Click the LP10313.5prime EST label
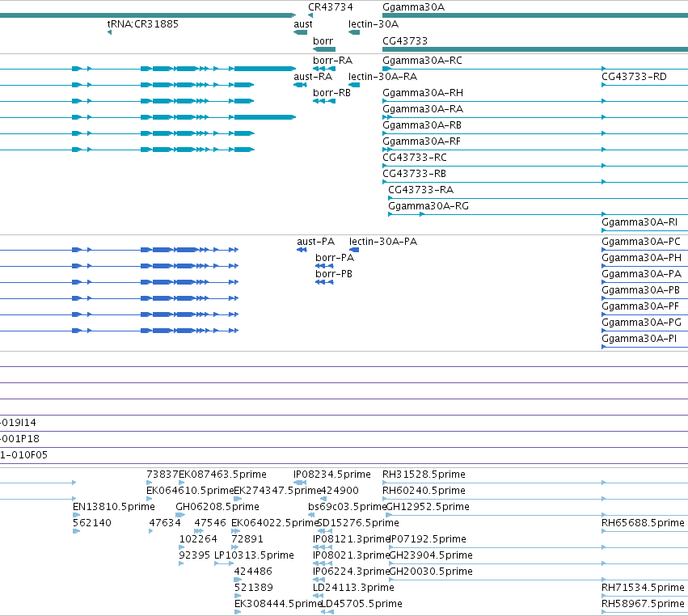 [x=254, y=555]
